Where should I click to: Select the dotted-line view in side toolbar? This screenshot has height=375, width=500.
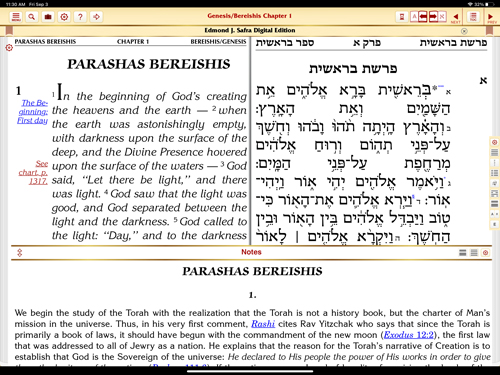494,163
